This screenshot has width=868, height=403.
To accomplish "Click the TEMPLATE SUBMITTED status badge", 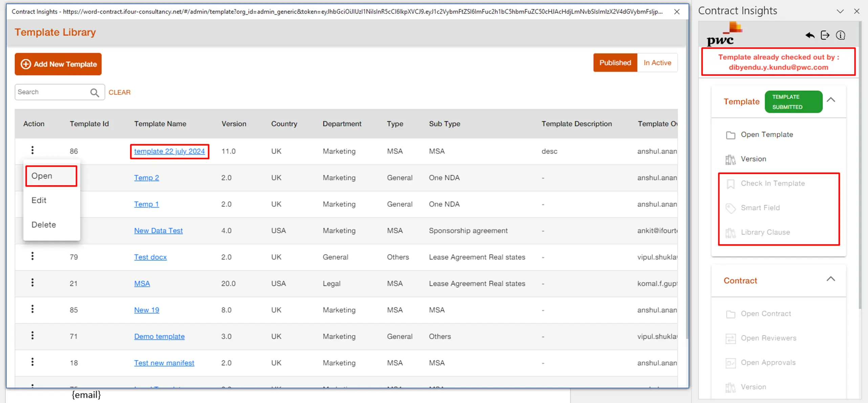I will pos(793,102).
